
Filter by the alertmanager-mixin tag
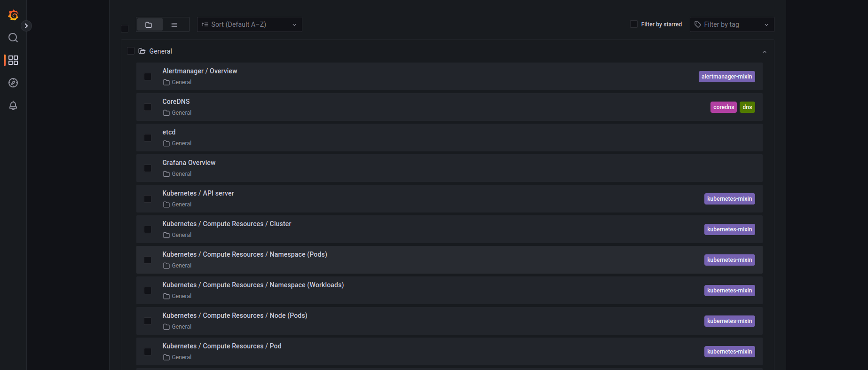coord(727,77)
